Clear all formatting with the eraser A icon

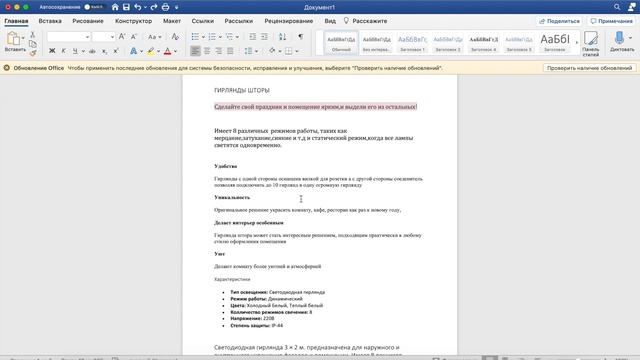[175, 37]
